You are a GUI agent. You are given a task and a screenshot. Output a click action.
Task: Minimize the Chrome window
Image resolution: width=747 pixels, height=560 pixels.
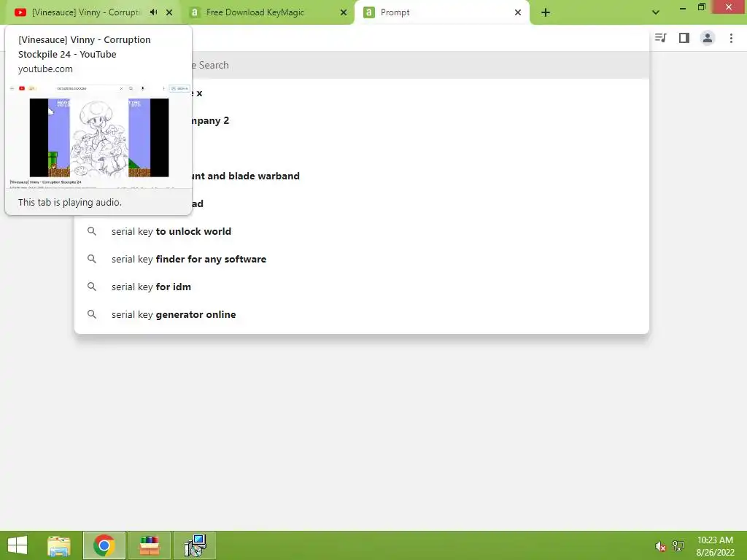click(x=683, y=8)
